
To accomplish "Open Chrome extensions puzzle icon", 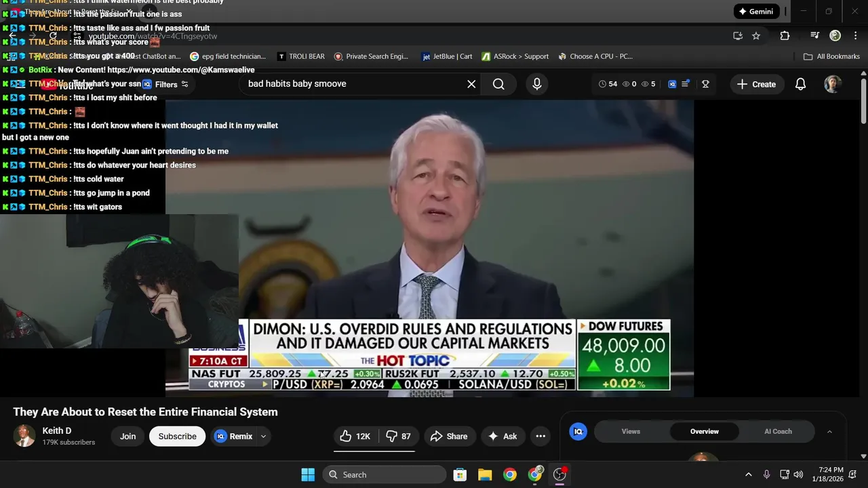I will (x=785, y=36).
